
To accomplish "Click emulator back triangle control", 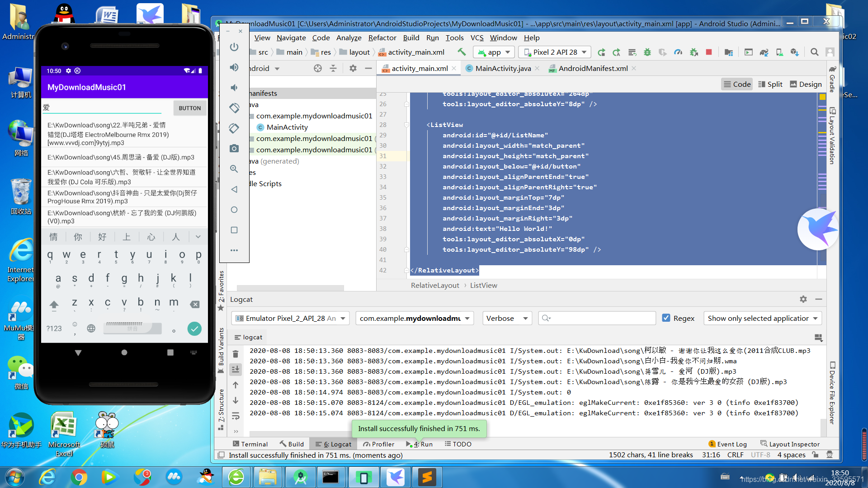I will pyautogui.click(x=234, y=189).
